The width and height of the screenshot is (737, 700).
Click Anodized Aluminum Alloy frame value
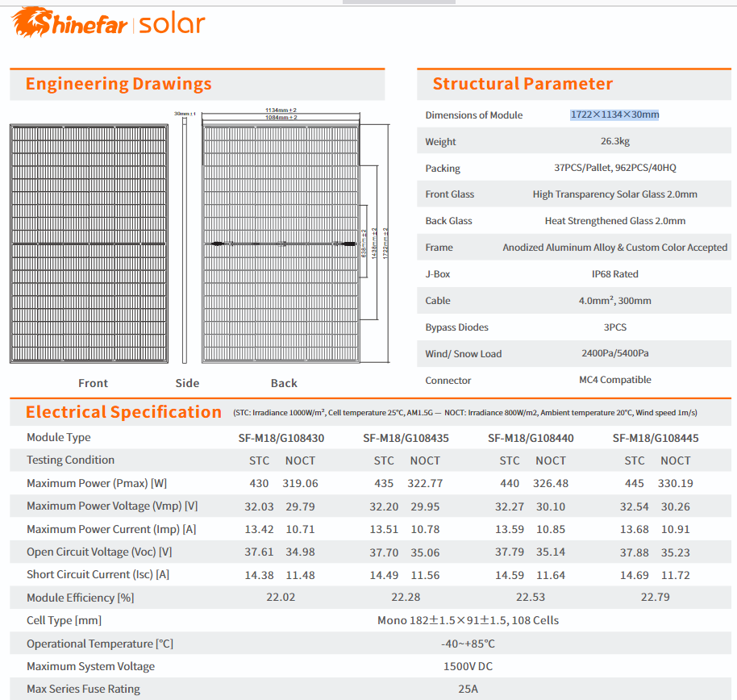[614, 248]
